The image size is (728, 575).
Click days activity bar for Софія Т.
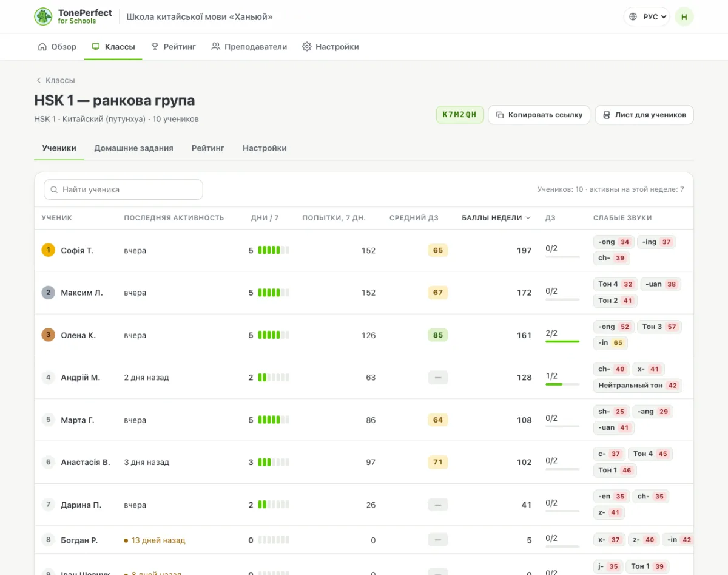[x=274, y=250]
